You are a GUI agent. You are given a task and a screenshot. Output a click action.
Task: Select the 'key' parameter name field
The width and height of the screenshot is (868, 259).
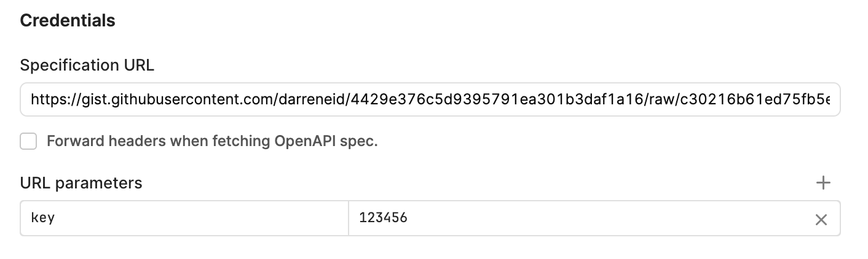point(184,218)
